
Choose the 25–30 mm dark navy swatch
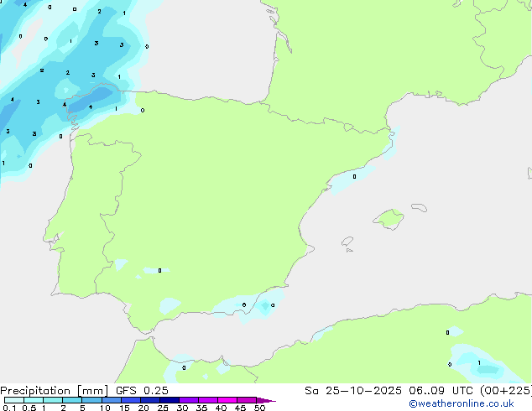click(170, 400)
